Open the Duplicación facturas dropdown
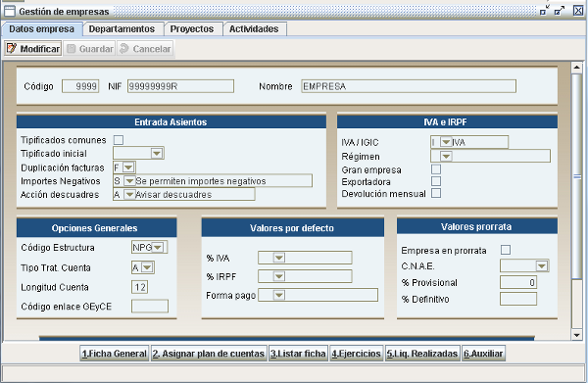Screen dimensions: 588x383 click(128, 168)
